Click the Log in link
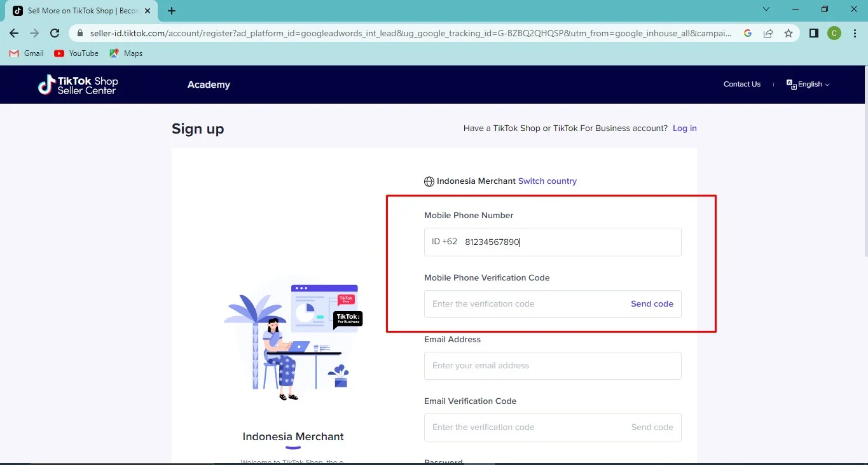Image resolution: width=868 pixels, height=465 pixels. coord(685,128)
